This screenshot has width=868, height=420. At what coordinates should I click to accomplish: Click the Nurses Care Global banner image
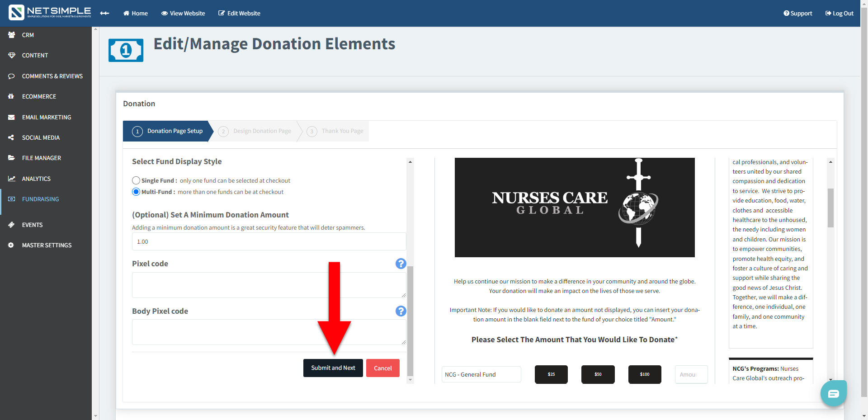coord(575,208)
